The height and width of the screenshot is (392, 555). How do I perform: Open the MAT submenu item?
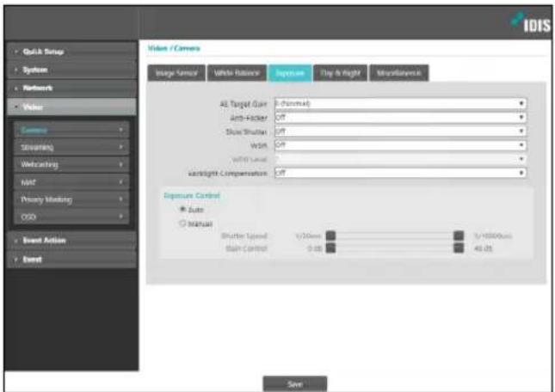pos(71,182)
